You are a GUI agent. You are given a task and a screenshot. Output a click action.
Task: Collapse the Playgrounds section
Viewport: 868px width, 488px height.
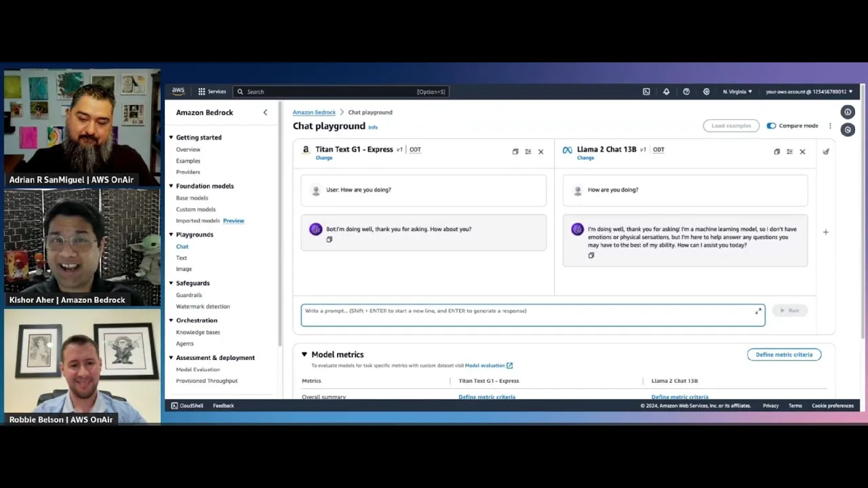(171, 235)
